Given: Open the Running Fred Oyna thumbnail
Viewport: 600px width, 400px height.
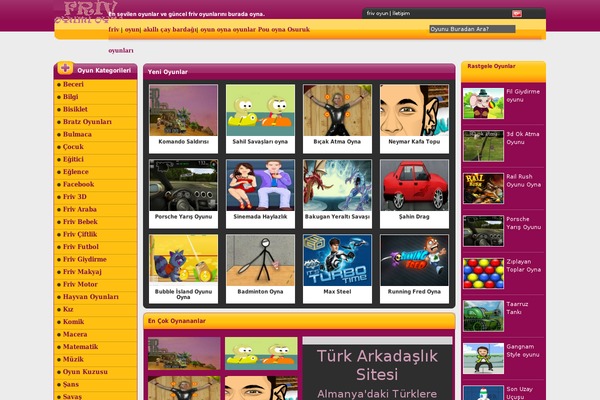Looking at the screenshot, I should pyautogui.click(x=414, y=260).
